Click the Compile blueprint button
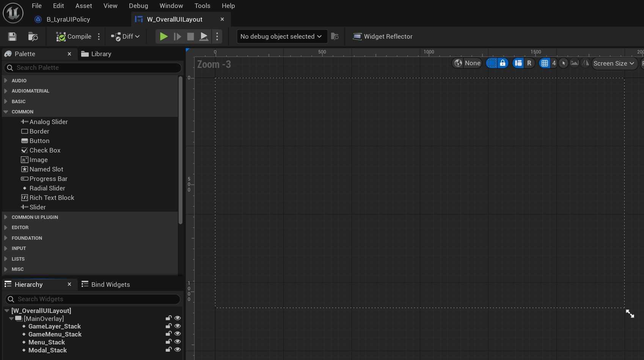The height and width of the screenshot is (360, 644). (x=74, y=36)
